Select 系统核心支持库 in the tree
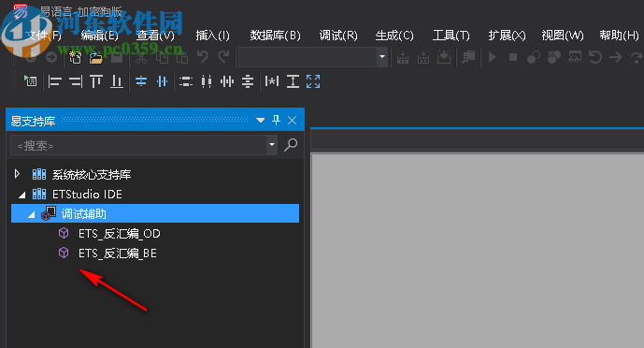Image resolution: width=644 pixels, height=348 pixels. coord(92,175)
